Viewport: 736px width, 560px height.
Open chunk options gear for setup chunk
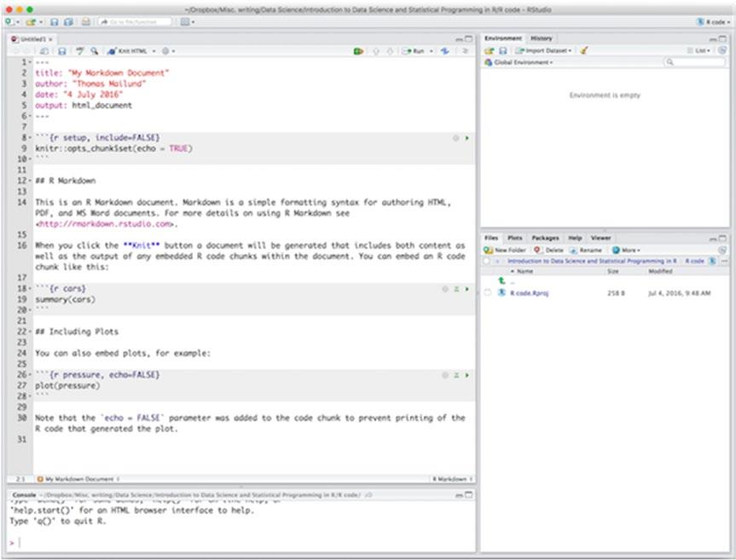coord(455,138)
